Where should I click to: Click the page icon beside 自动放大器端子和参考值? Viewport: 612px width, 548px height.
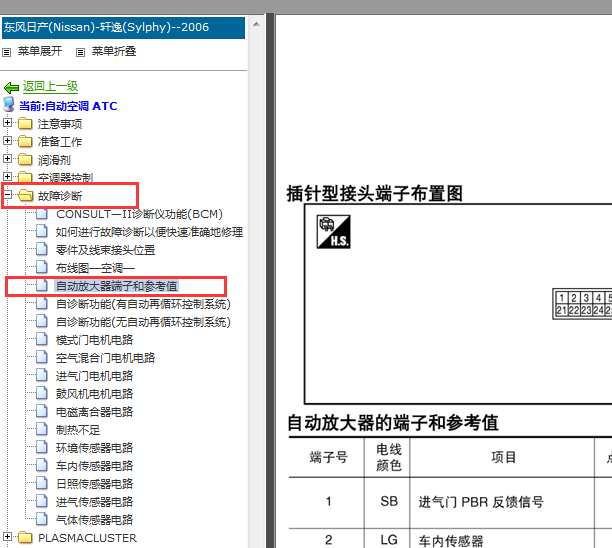coord(41,285)
